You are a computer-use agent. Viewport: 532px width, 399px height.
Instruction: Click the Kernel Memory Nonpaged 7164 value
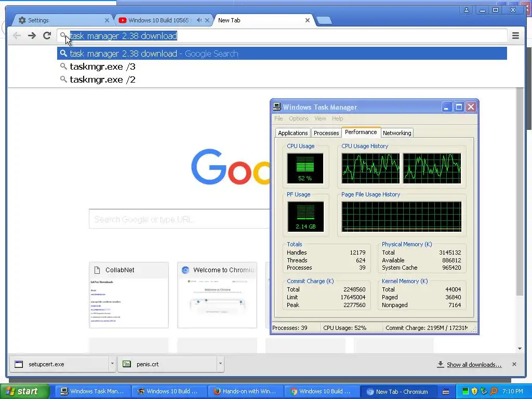coord(454,305)
